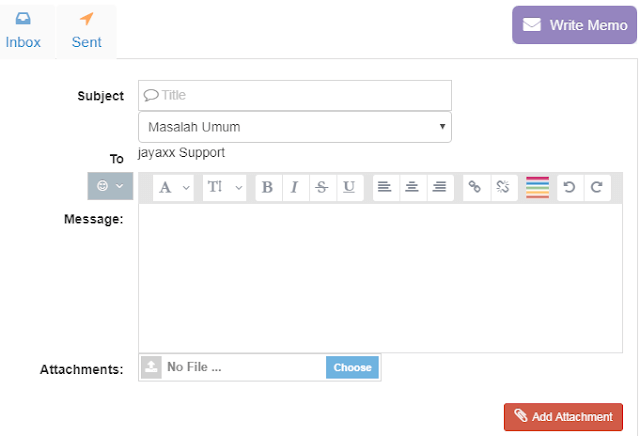Switch to the Inbox tab

pyautogui.click(x=23, y=32)
